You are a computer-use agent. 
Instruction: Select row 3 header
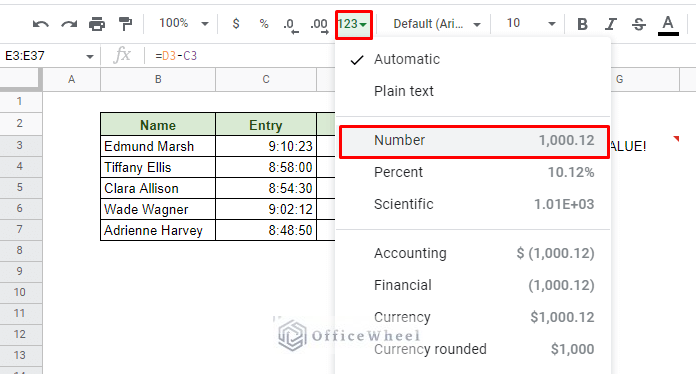coord(20,145)
